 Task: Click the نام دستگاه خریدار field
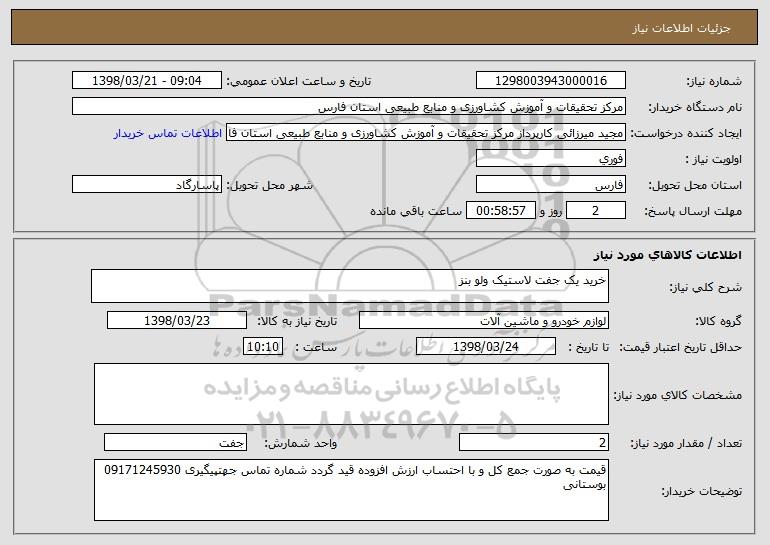[x=349, y=107]
